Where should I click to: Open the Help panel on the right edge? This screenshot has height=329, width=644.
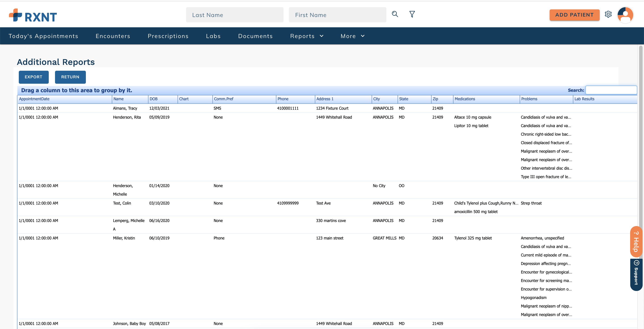(636, 241)
